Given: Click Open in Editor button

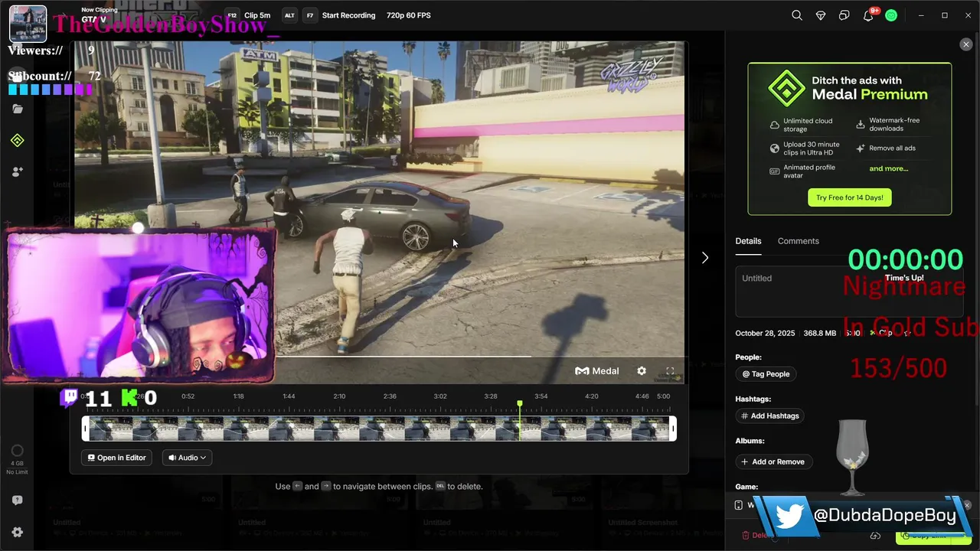Looking at the screenshot, I should point(116,458).
